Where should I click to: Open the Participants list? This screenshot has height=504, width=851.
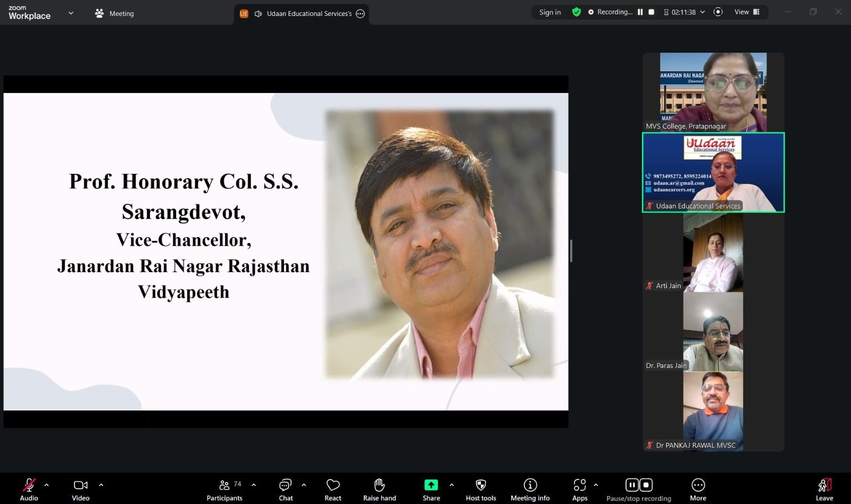(x=224, y=485)
